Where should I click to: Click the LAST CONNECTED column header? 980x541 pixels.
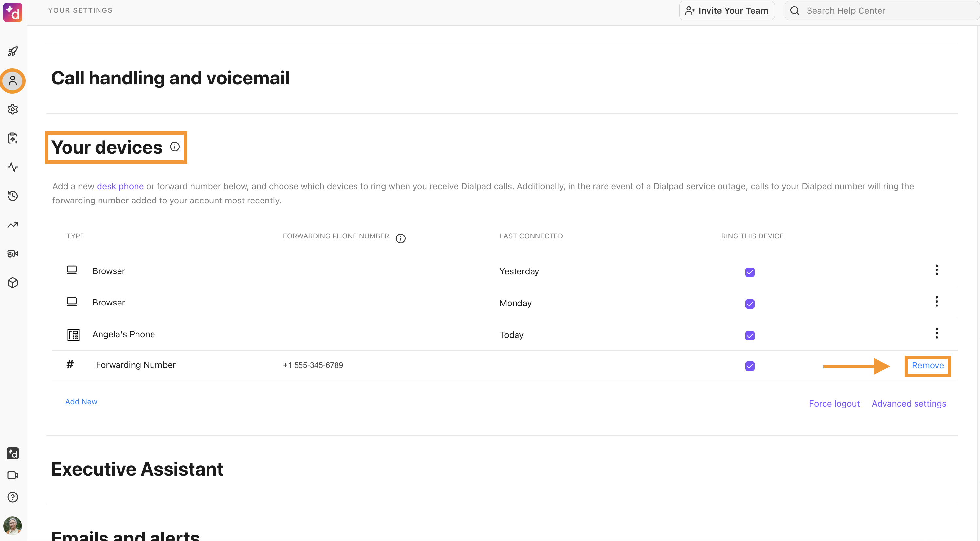point(531,236)
